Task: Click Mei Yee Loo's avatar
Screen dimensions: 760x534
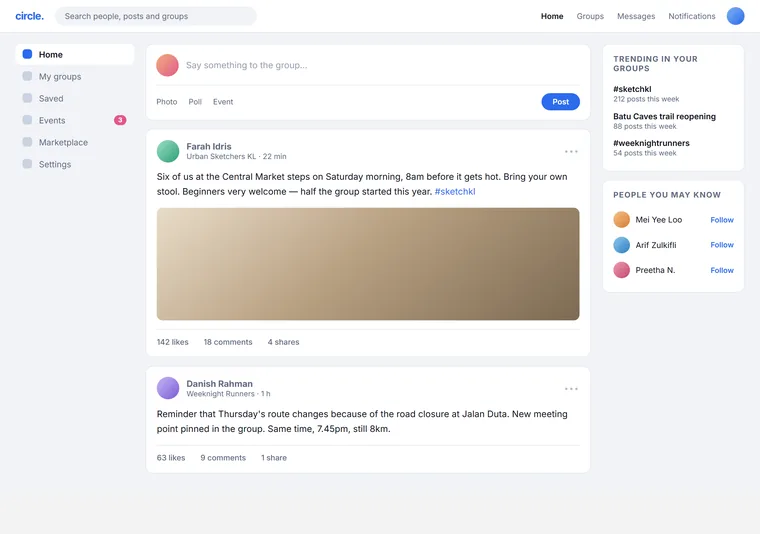Action: (621, 220)
